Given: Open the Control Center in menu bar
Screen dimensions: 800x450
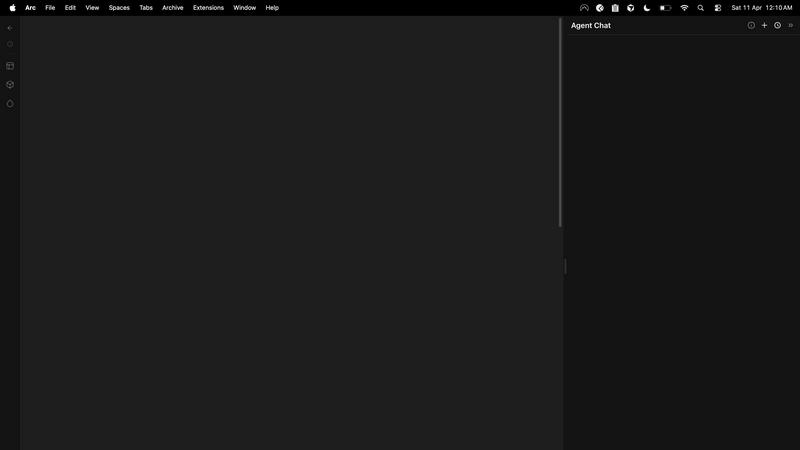Looking at the screenshot, I should (x=717, y=8).
